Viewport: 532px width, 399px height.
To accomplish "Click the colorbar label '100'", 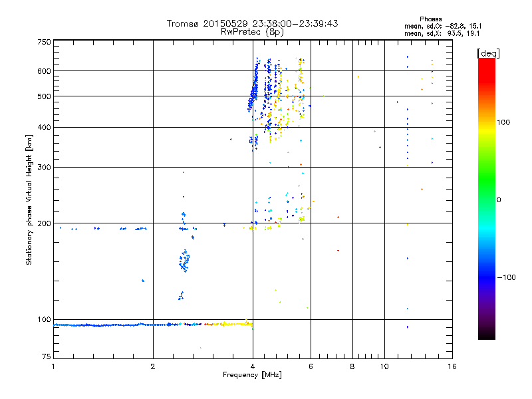I will 503,122.
